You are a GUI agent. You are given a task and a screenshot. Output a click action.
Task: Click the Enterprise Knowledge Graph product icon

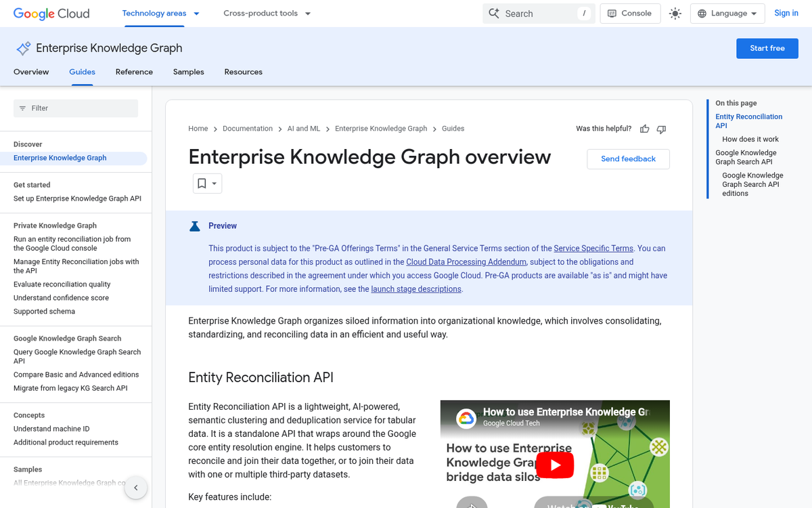22,48
